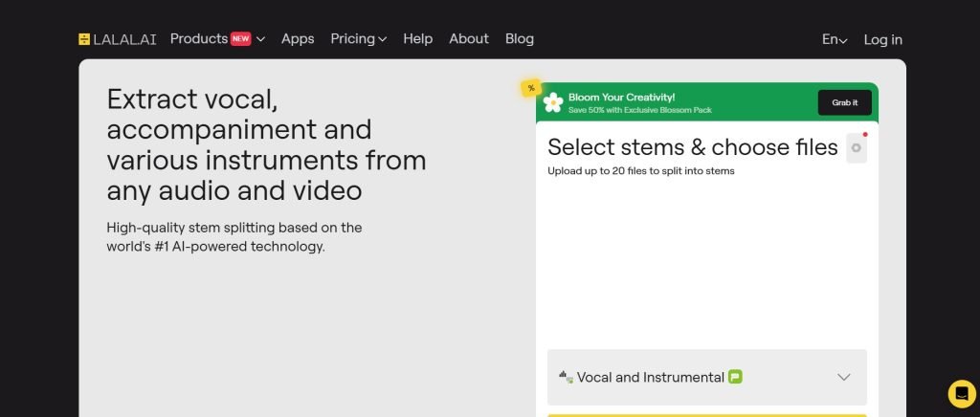Click the LALAL.AI logo icon
Screen dimensions: 980x417
click(x=84, y=39)
